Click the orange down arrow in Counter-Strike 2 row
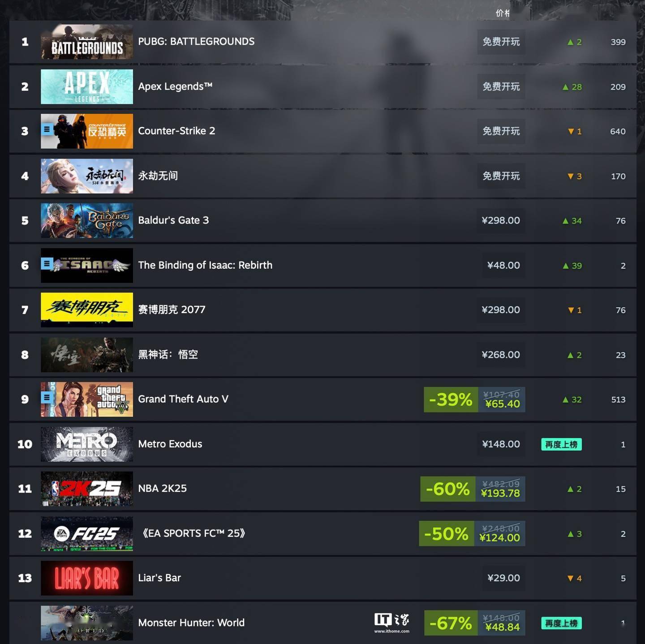Viewport: 645px width, 644px height. tap(571, 132)
